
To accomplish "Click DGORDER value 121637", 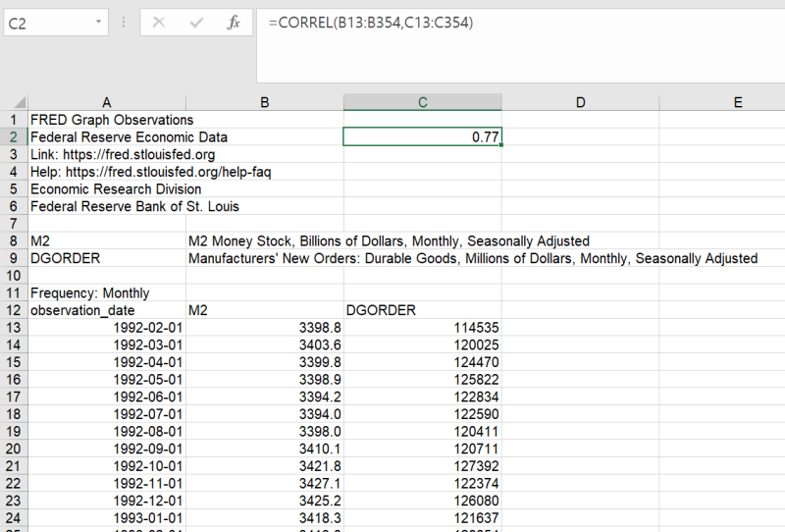I will 423,518.
